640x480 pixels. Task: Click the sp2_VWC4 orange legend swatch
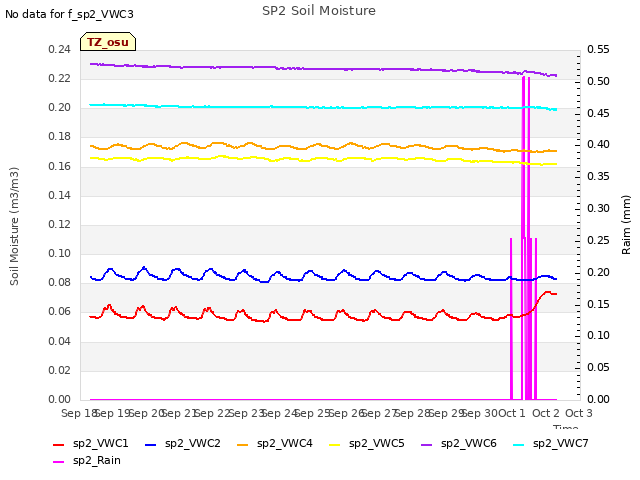[242, 444]
